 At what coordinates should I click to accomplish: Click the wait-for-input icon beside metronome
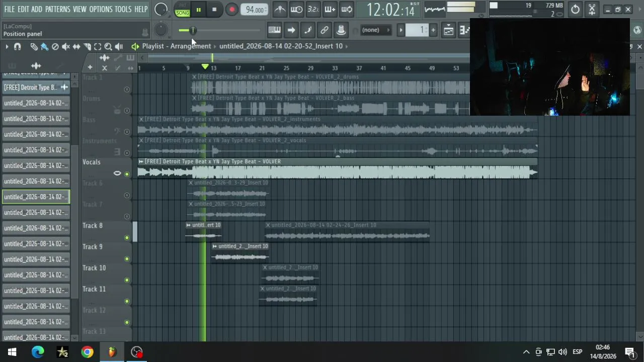point(297,10)
